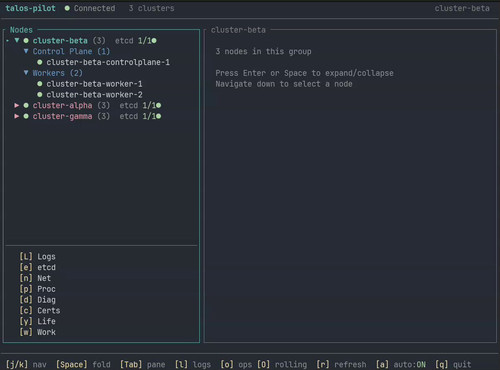Screen dimensions: 500x370
Task: Click the [Space] fold hint
Action: coord(83,364)
